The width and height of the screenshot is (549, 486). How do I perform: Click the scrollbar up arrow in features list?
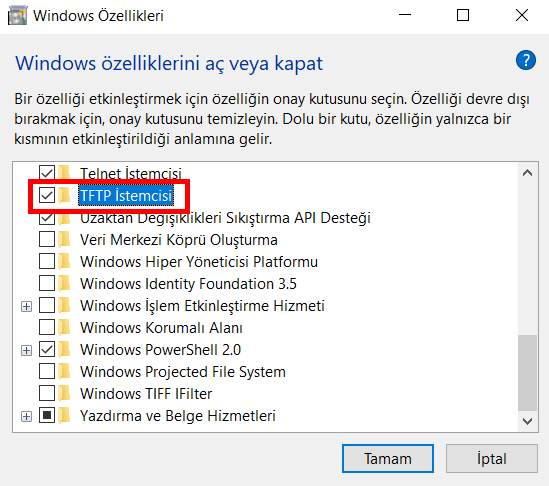click(527, 173)
